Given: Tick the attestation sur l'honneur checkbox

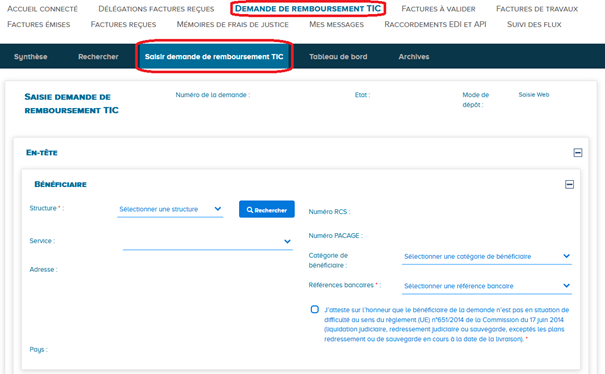Looking at the screenshot, I should (315, 310).
